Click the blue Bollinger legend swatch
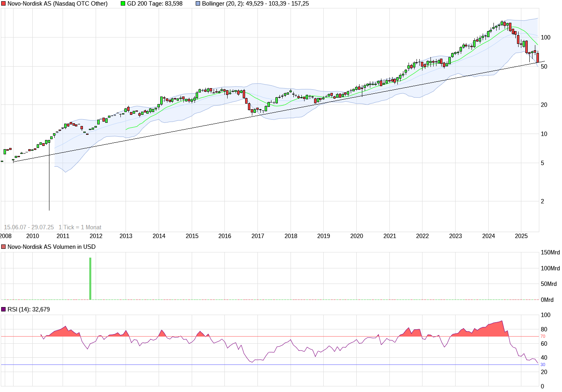The width and height of the screenshot is (562, 392). point(198,4)
